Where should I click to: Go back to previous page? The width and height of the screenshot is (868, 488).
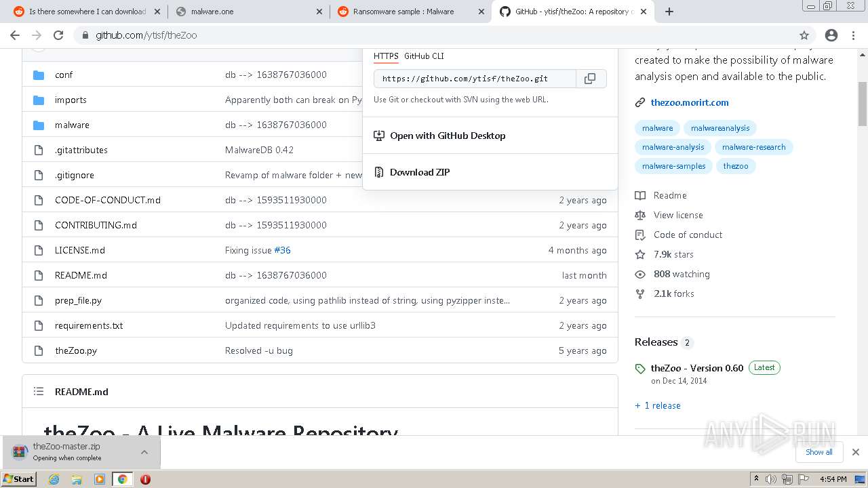[x=15, y=35]
